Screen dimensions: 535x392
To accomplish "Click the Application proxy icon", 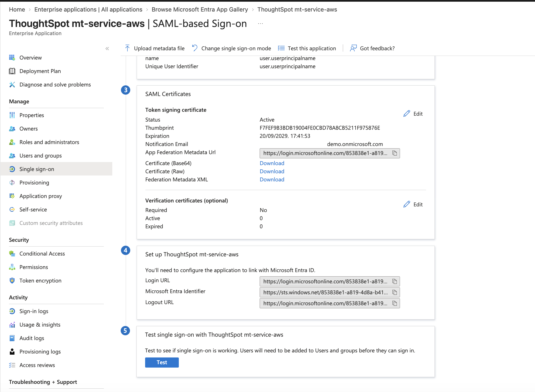I will point(12,196).
